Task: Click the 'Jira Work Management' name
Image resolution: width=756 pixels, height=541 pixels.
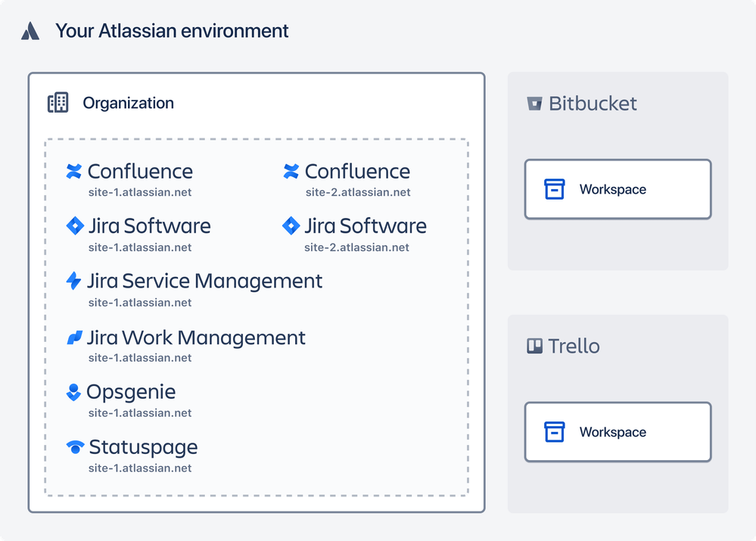Action: pos(196,337)
